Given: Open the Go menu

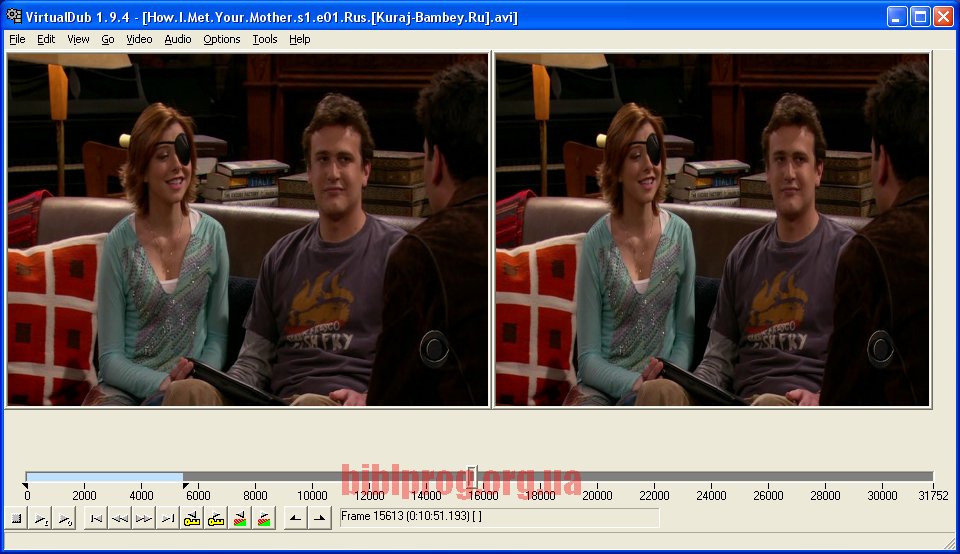Looking at the screenshot, I should point(108,39).
